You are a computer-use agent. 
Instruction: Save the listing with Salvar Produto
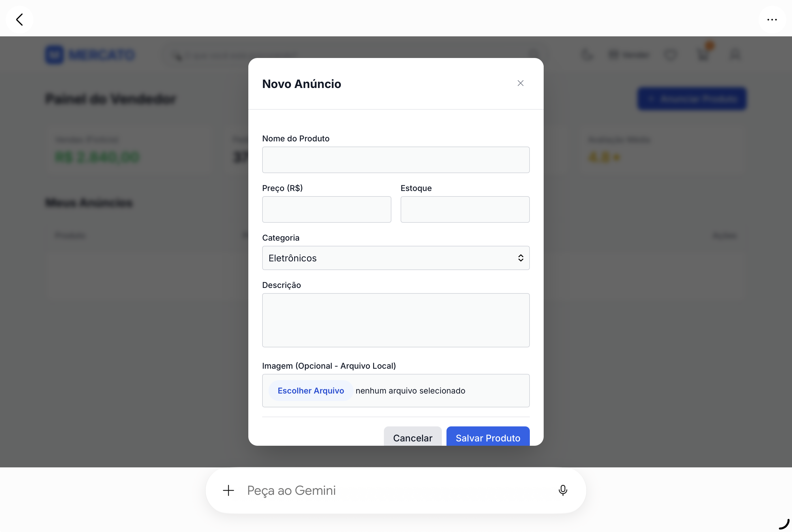(x=488, y=437)
